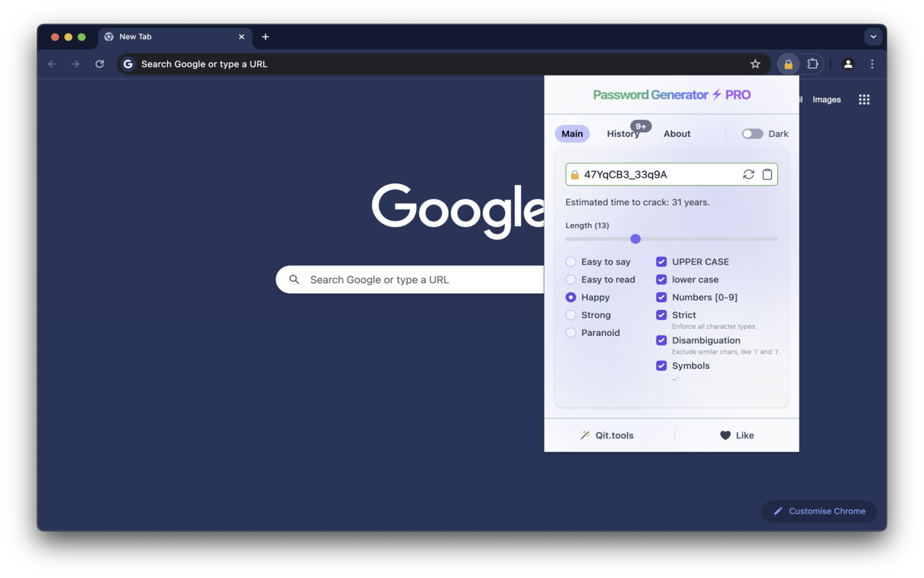This screenshot has height=578, width=924.
Task: Click the Customise Chrome button
Action: click(x=819, y=511)
